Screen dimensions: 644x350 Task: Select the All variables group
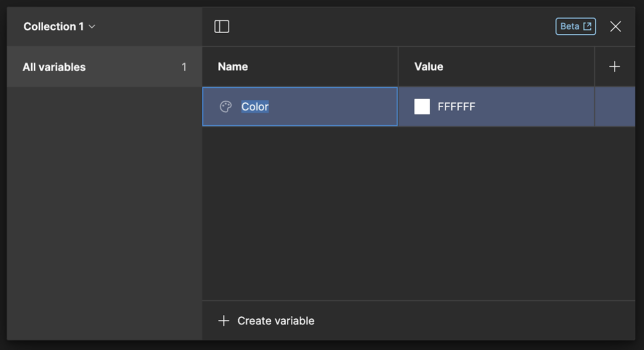(54, 67)
